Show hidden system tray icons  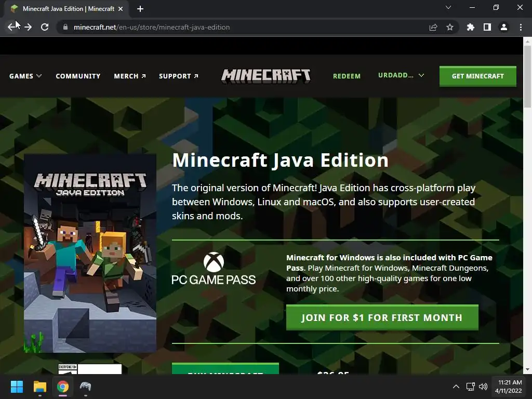click(x=456, y=387)
